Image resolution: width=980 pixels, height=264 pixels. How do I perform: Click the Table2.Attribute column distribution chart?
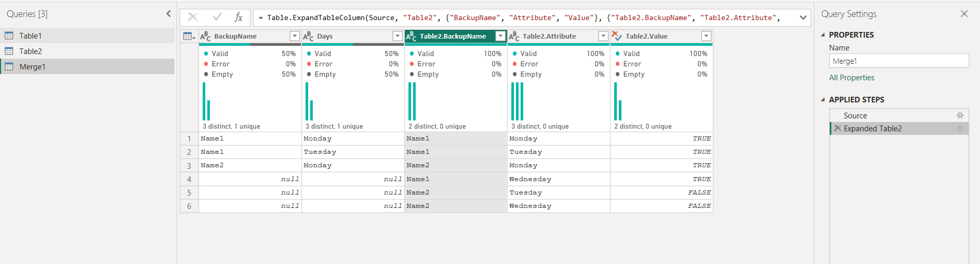pyautogui.click(x=517, y=101)
